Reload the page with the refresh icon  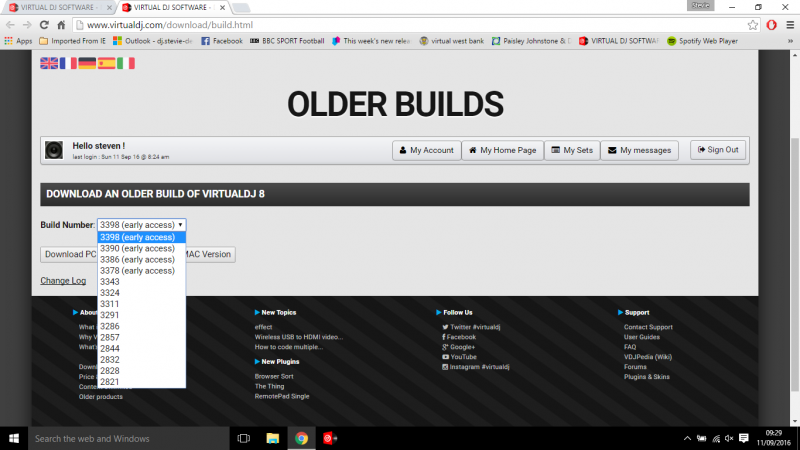44,24
